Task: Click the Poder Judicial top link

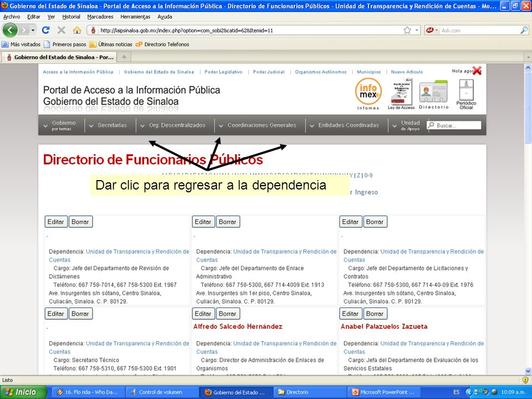Action: 269,72
